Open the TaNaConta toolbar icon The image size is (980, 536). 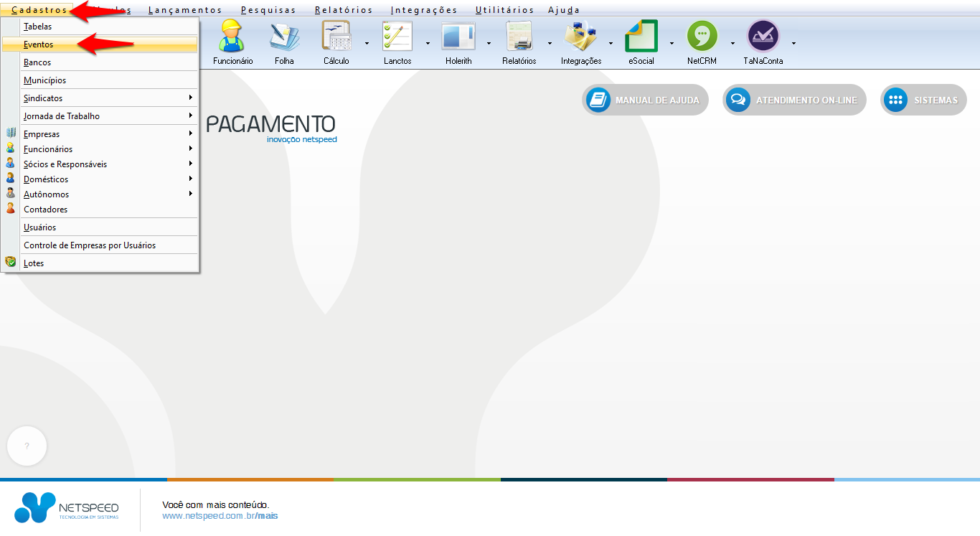point(763,37)
